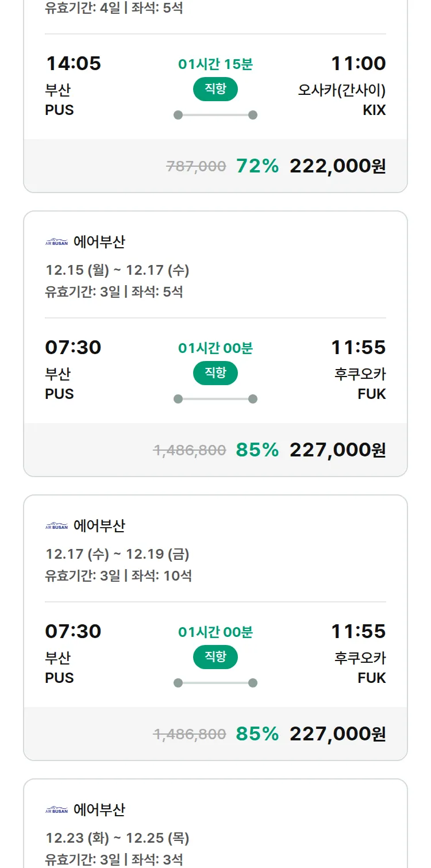The width and height of the screenshot is (431, 868).
Task: Click the 72% discount label
Action: [257, 166]
